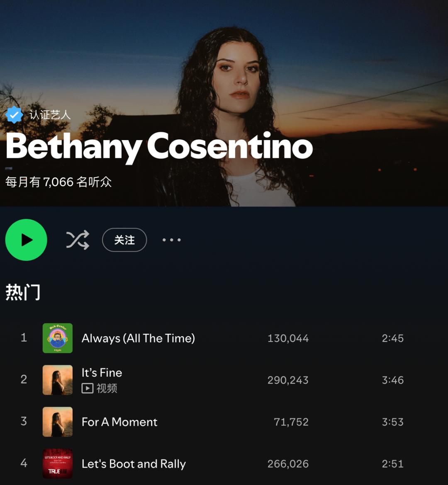Open video icon under It's Fine
This screenshot has height=485, width=448.
[x=87, y=388]
